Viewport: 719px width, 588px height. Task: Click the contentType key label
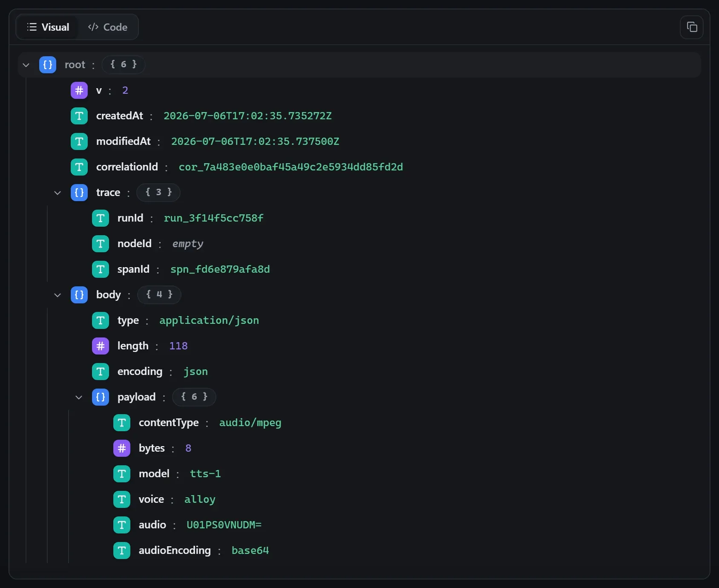169,423
